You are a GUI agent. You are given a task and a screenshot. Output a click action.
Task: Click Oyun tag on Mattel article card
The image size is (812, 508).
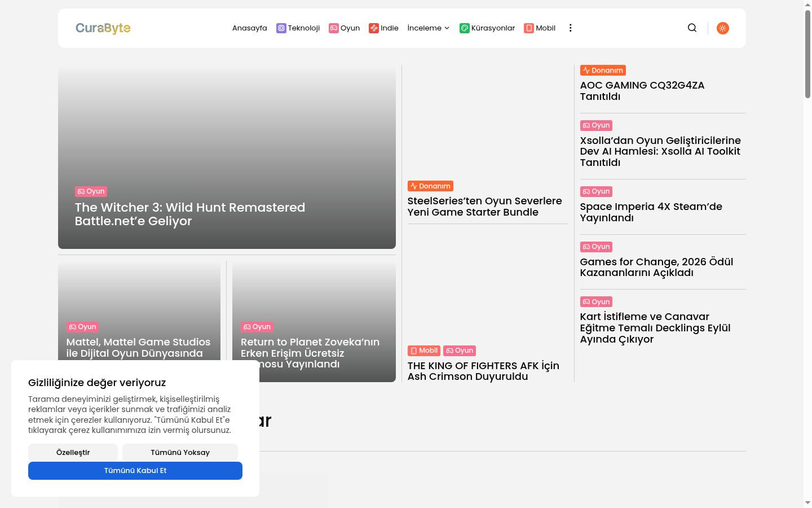(x=82, y=327)
